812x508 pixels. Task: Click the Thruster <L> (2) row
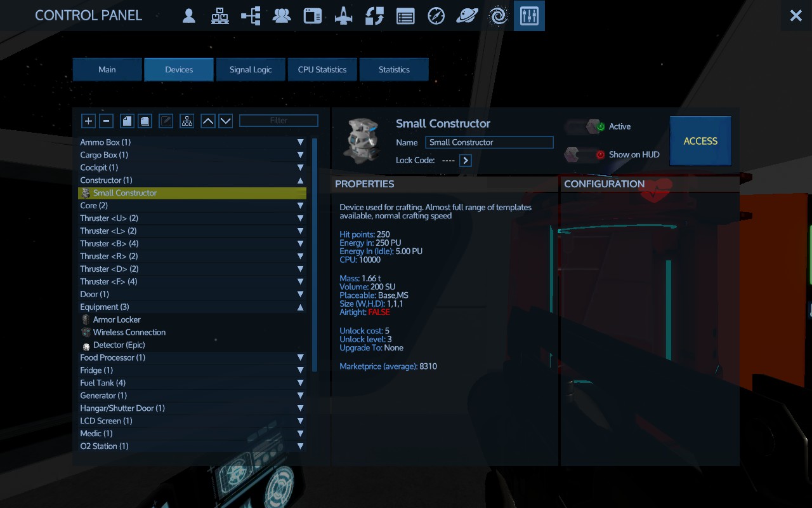pyautogui.click(x=192, y=231)
